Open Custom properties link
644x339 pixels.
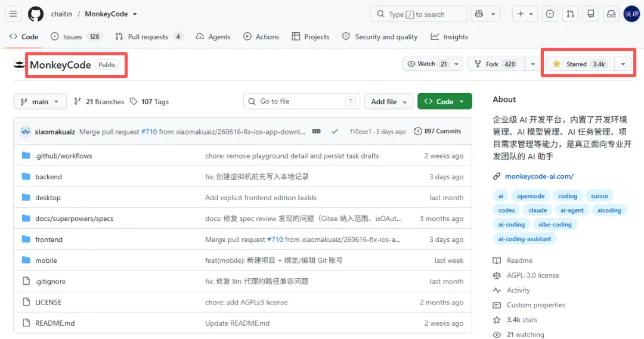(536, 304)
